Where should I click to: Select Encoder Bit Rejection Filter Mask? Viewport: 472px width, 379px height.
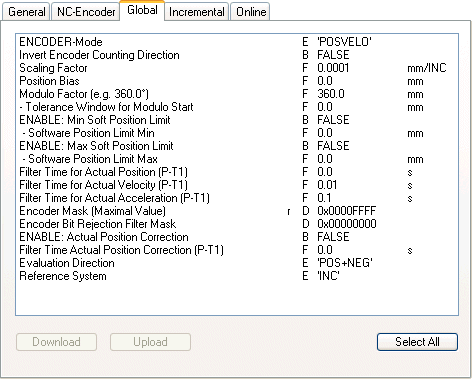(x=237, y=224)
